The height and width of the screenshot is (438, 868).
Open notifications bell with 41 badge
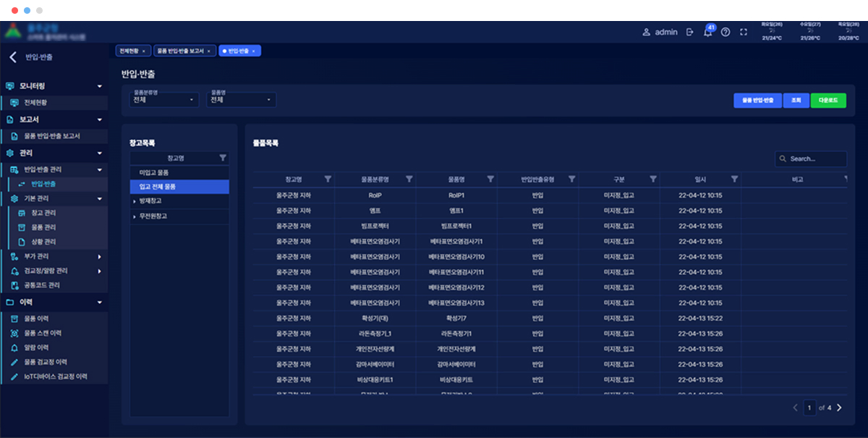pos(707,33)
